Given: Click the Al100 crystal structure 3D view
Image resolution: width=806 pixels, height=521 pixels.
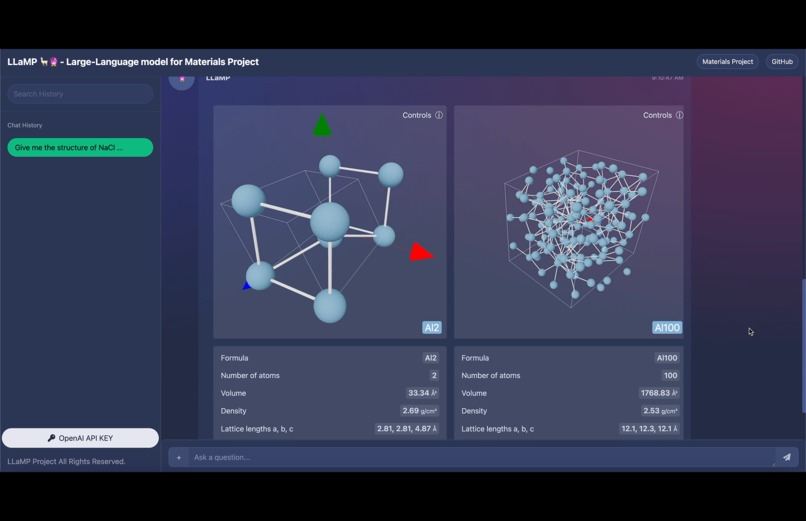Looking at the screenshot, I should [569, 222].
